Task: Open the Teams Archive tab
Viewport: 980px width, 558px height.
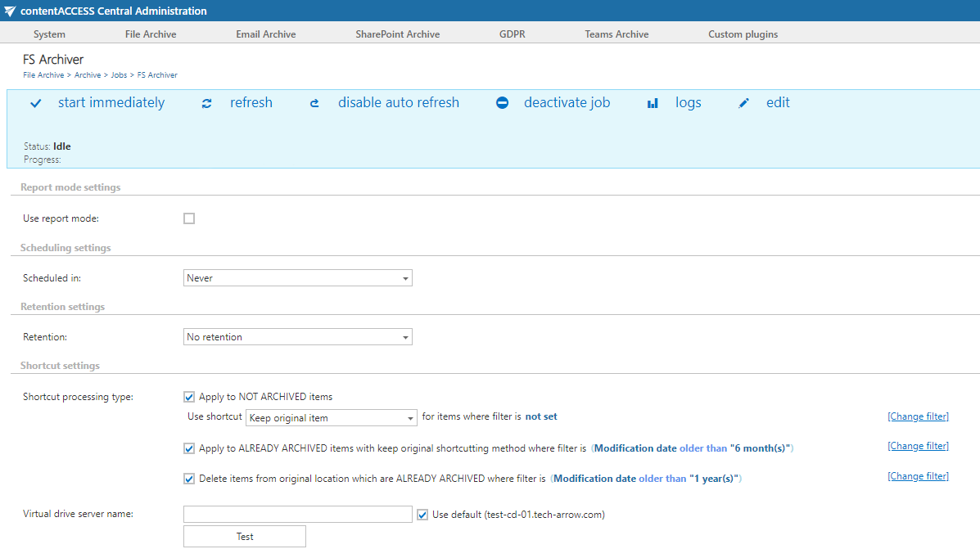Action: [616, 34]
